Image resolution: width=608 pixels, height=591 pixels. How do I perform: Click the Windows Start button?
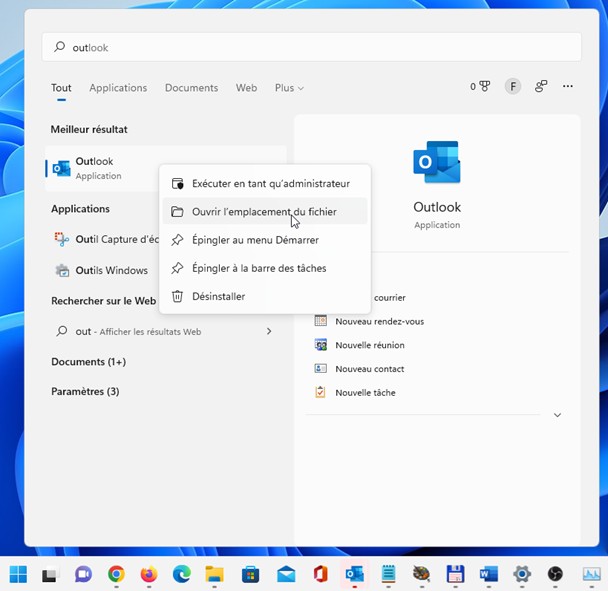point(18,574)
